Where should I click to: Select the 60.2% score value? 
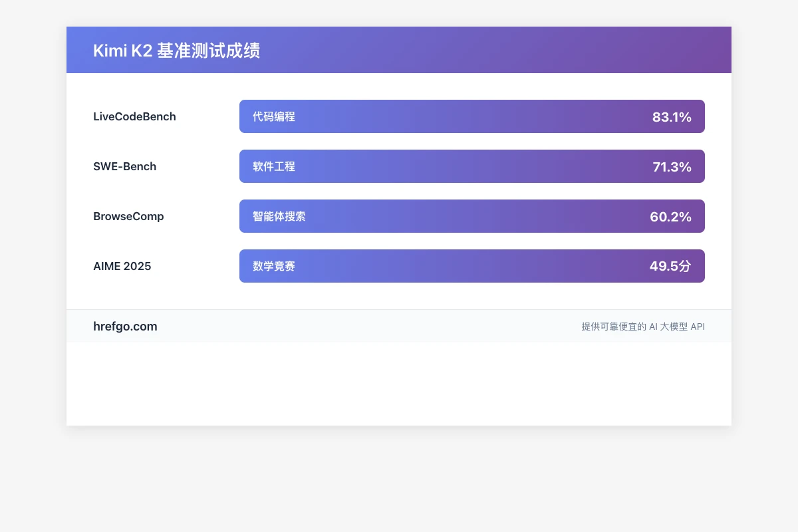pyautogui.click(x=671, y=217)
